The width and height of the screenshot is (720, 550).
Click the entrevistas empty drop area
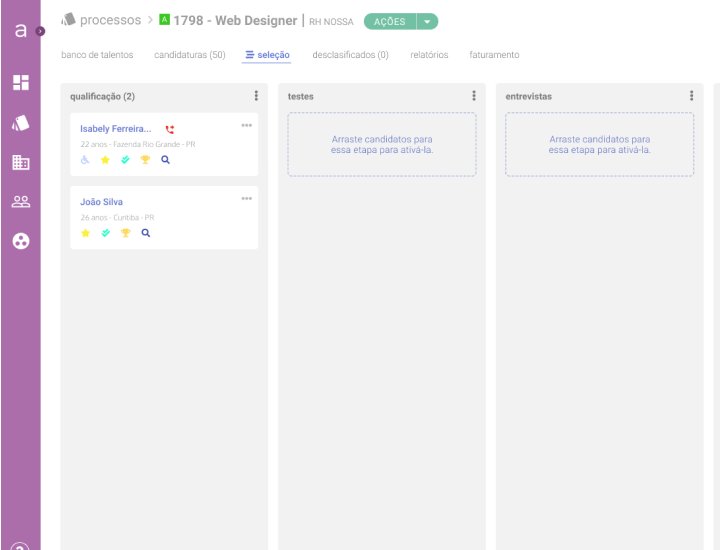(599, 145)
